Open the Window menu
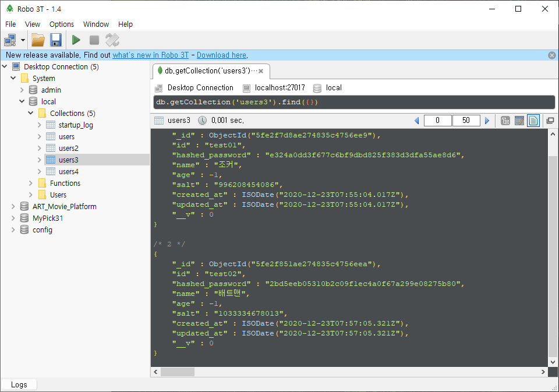This screenshot has width=559, height=392. pyautogui.click(x=96, y=24)
